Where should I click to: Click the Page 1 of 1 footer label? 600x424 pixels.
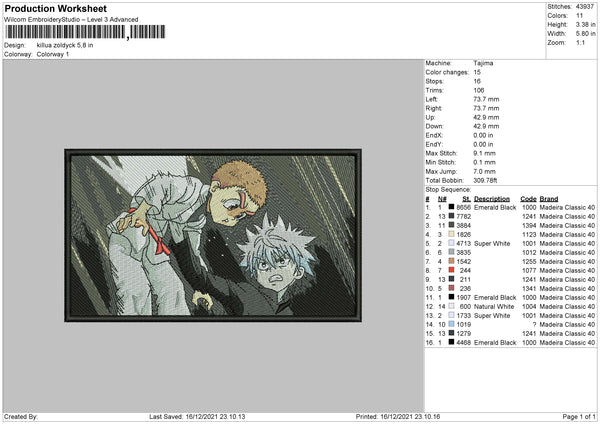(x=579, y=416)
